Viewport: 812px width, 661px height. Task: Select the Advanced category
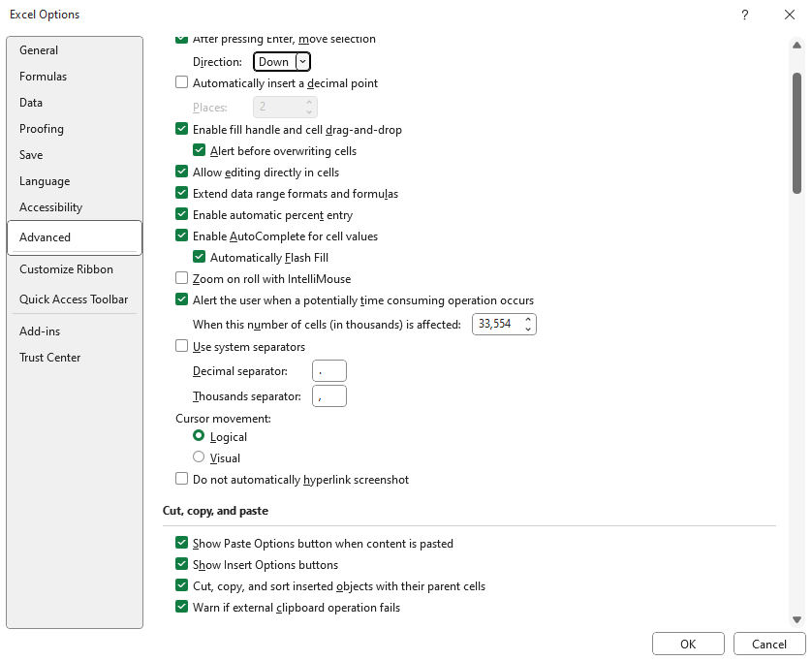[x=75, y=237]
